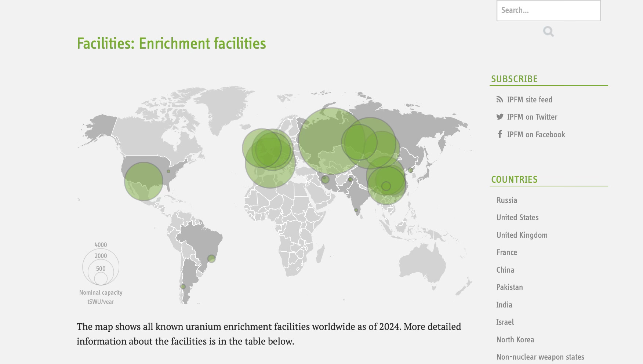643x364 pixels.
Task: Click the 2000 legend label
Action: coord(101,256)
